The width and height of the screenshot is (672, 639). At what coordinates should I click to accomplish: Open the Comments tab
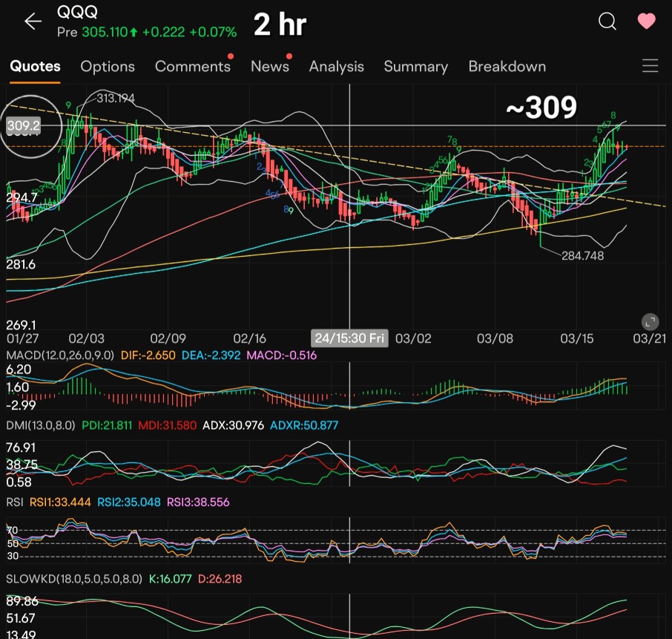click(192, 67)
